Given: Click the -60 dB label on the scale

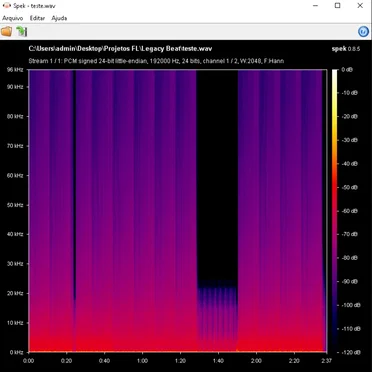Looking at the screenshot, I should 350,211.
